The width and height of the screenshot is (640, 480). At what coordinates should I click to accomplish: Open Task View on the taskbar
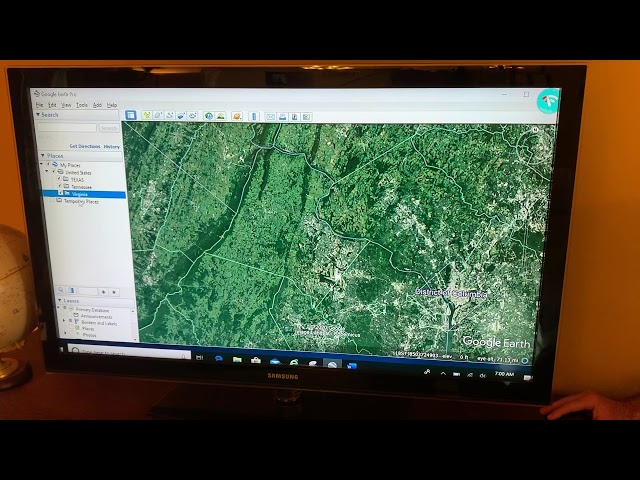tap(199, 358)
